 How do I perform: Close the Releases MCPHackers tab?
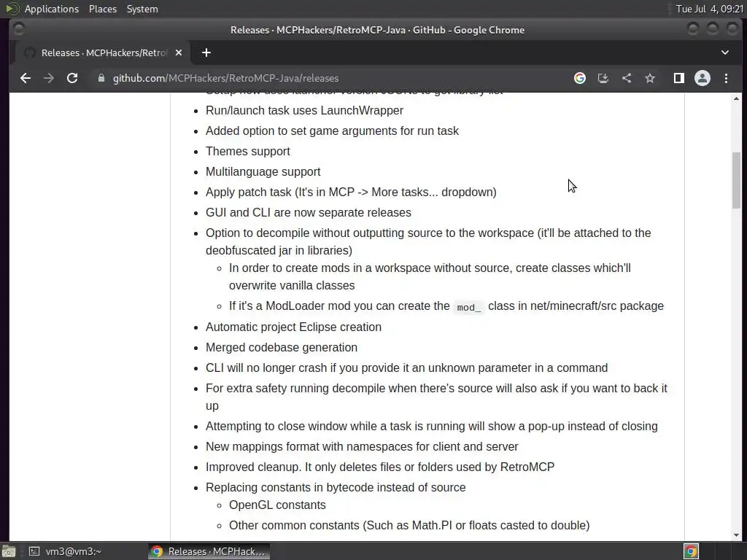click(179, 52)
